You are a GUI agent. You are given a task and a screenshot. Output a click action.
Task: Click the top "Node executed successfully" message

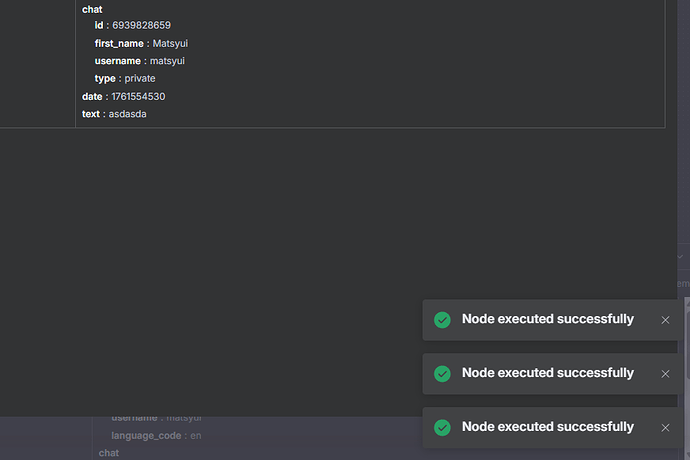pyautogui.click(x=547, y=320)
